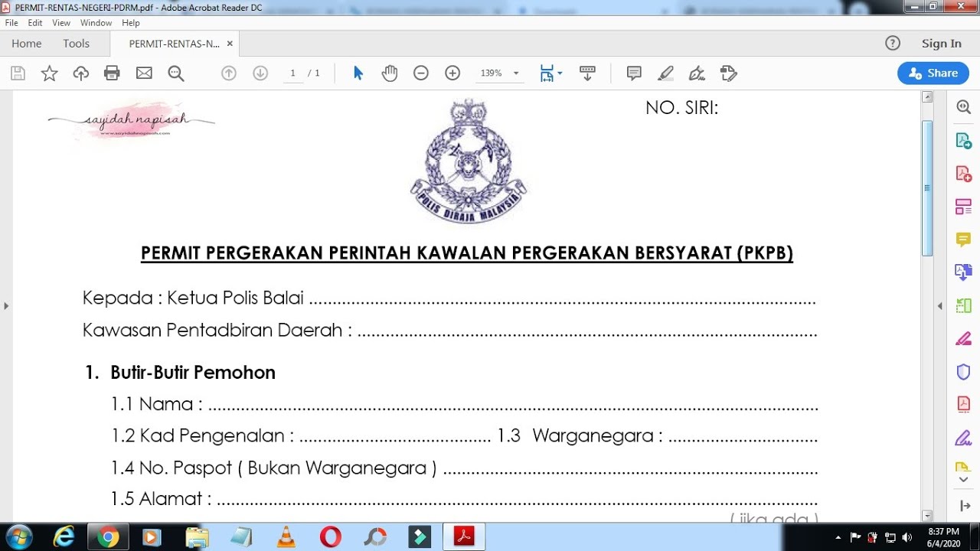
Task: Open the Window menu
Action: [96, 23]
